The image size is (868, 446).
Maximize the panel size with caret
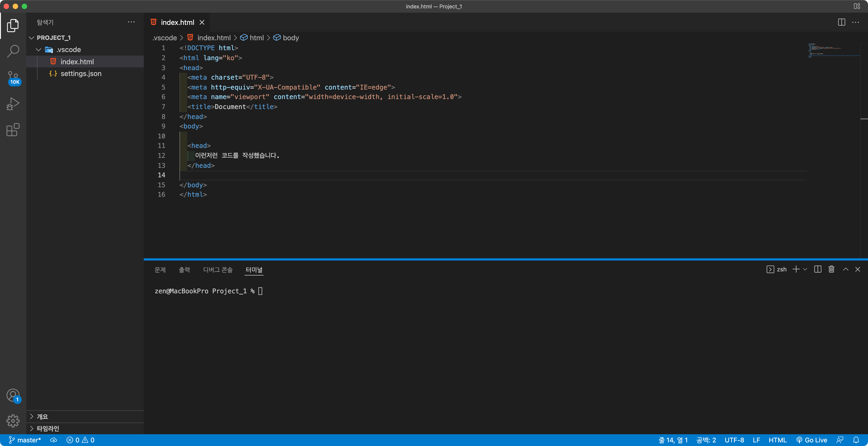(845, 269)
